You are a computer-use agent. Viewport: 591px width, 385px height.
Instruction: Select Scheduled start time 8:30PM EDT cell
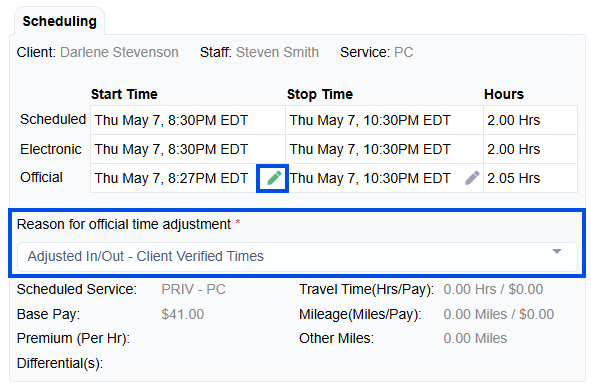[188, 120]
